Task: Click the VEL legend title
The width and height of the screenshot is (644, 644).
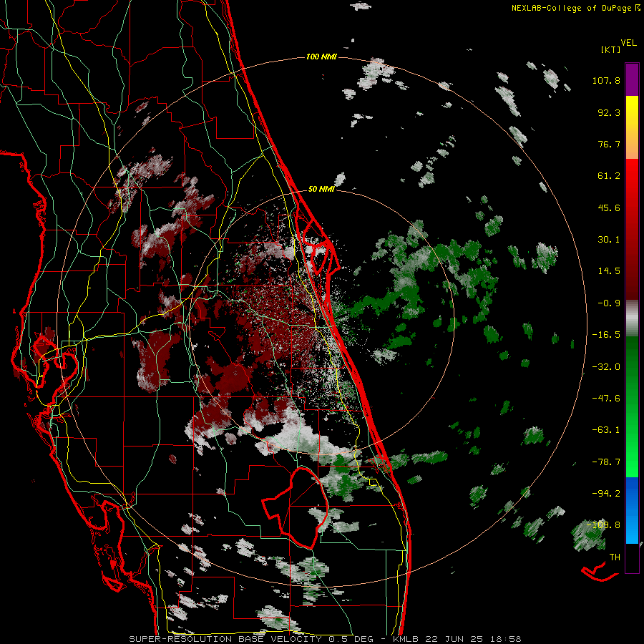Action: [628, 43]
